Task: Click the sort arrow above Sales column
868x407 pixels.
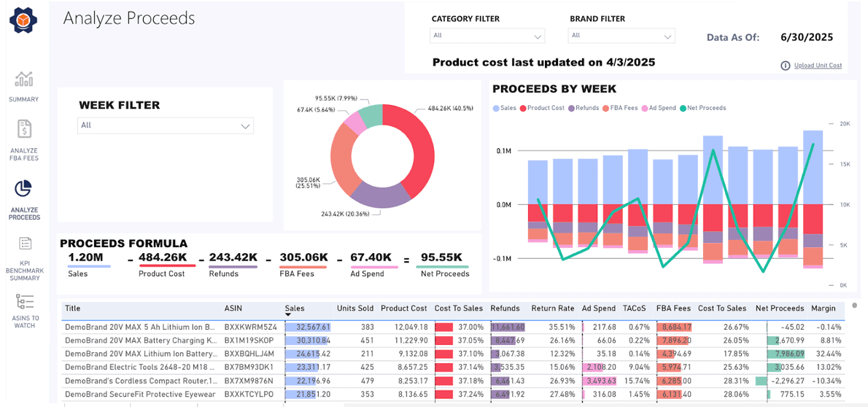Action: click(x=289, y=315)
